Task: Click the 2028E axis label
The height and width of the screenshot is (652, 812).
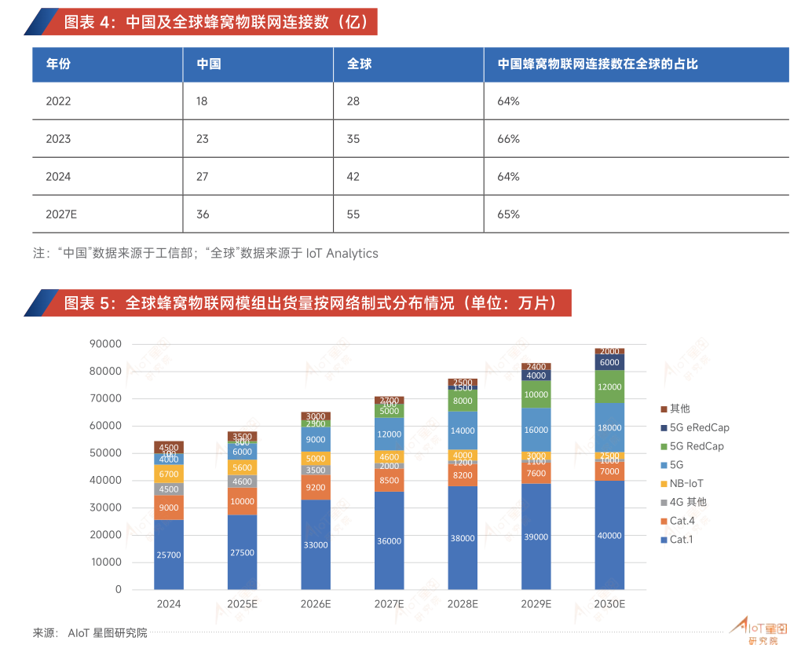Action: click(x=462, y=605)
